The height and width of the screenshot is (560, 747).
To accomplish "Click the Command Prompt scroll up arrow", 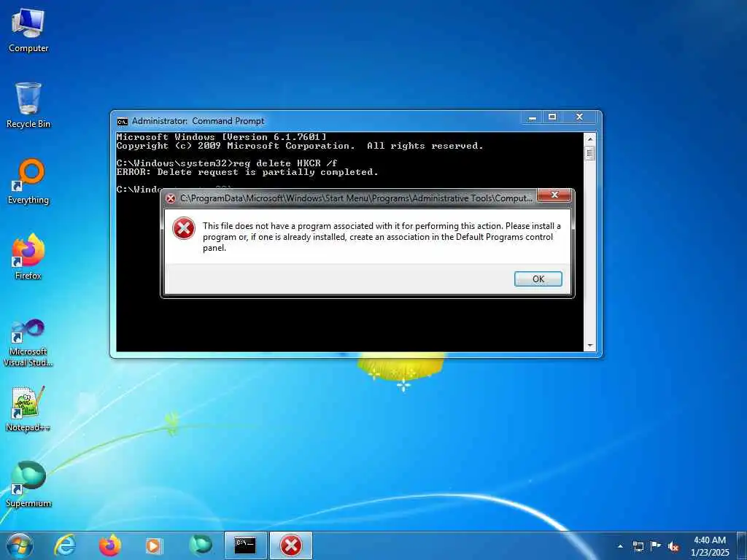I will (x=589, y=139).
